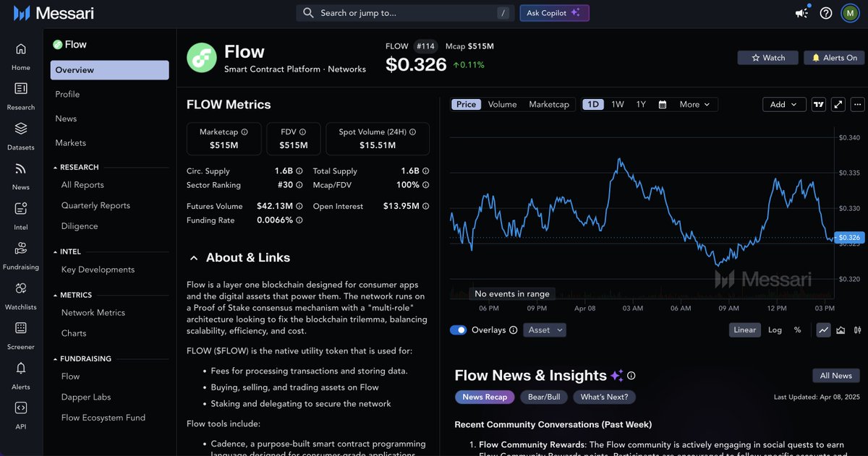Select 1D chart range

[593, 105]
